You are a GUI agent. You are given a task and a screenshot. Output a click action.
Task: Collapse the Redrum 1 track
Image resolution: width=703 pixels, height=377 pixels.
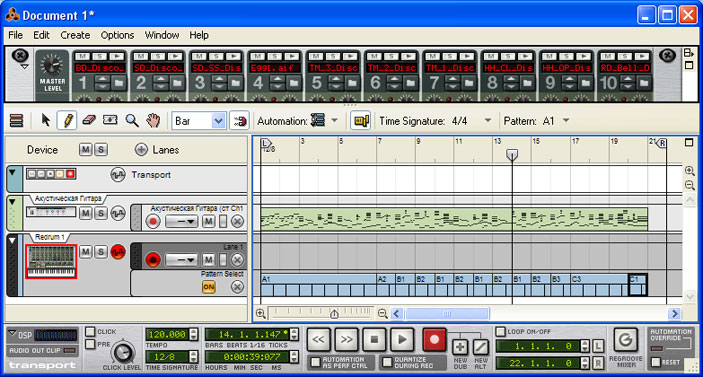(13, 241)
